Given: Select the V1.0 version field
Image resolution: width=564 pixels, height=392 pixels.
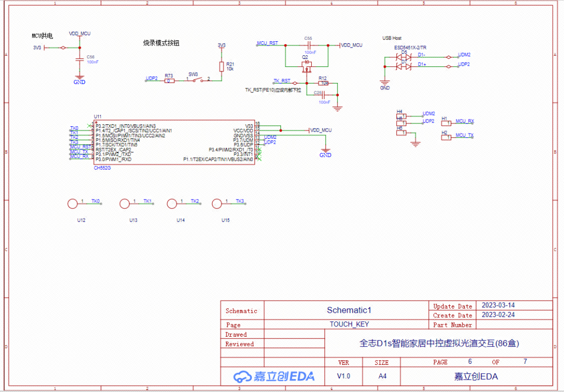Looking at the screenshot, I should [x=344, y=375].
